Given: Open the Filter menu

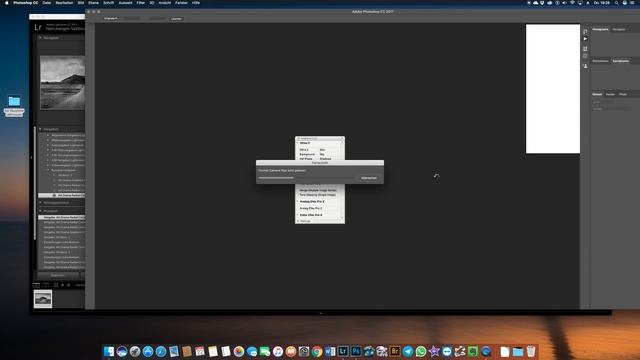Looking at the screenshot, I should coord(141,3).
